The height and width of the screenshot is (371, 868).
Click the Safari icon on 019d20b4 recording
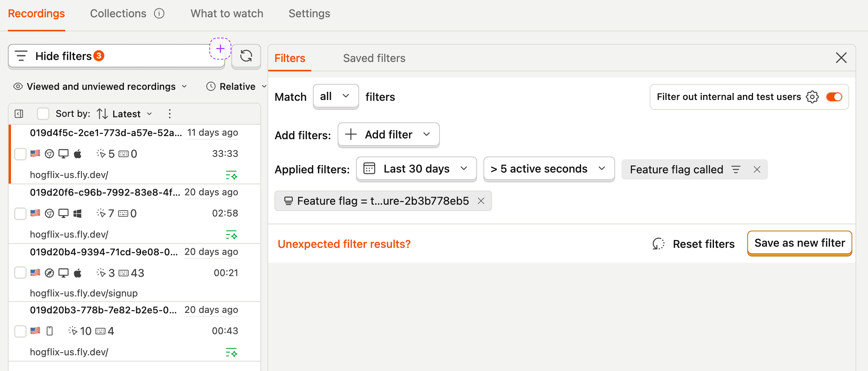pos(49,273)
